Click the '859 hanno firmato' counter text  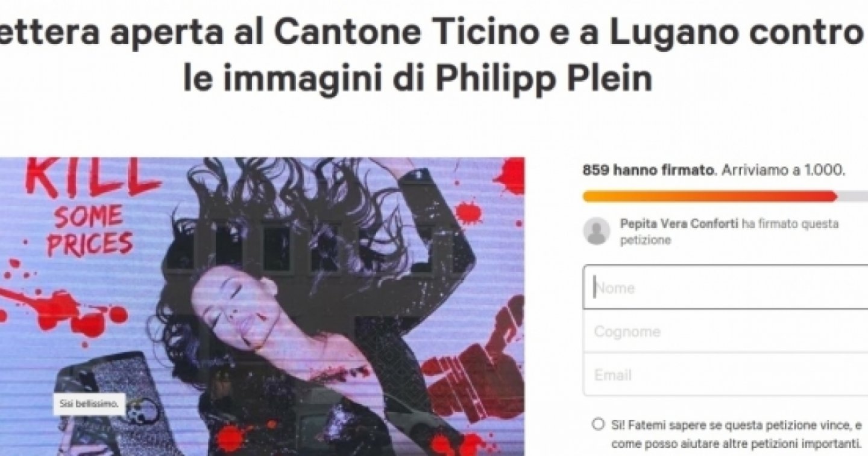coord(648,170)
